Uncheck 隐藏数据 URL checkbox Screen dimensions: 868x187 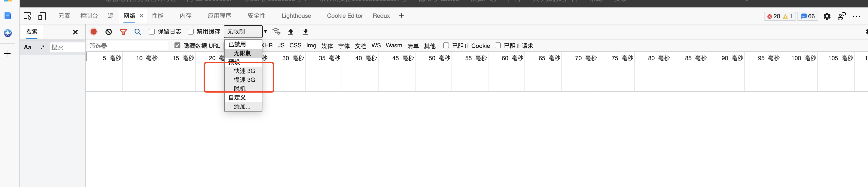(x=177, y=45)
